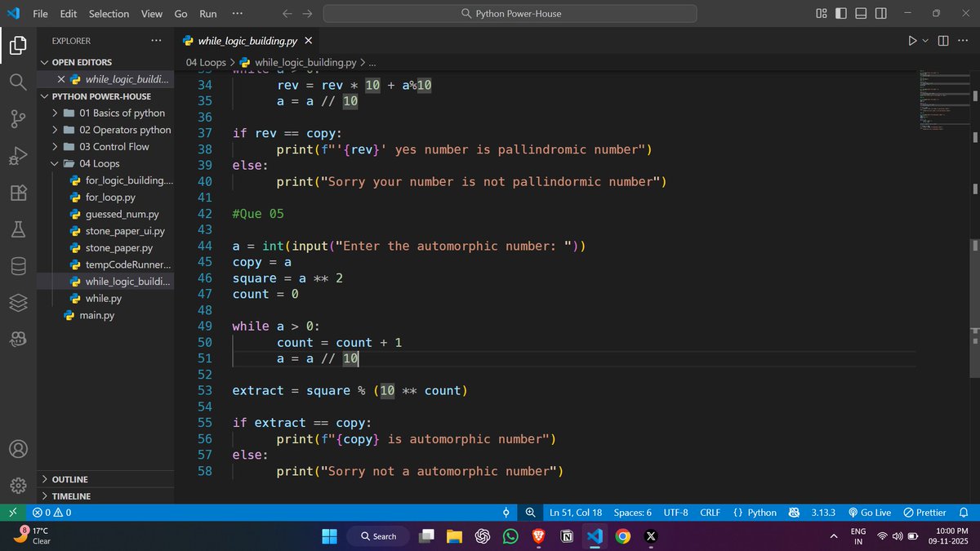This screenshot has height=551, width=980.
Task: Open Windows Start menu
Action: pyautogui.click(x=329, y=536)
